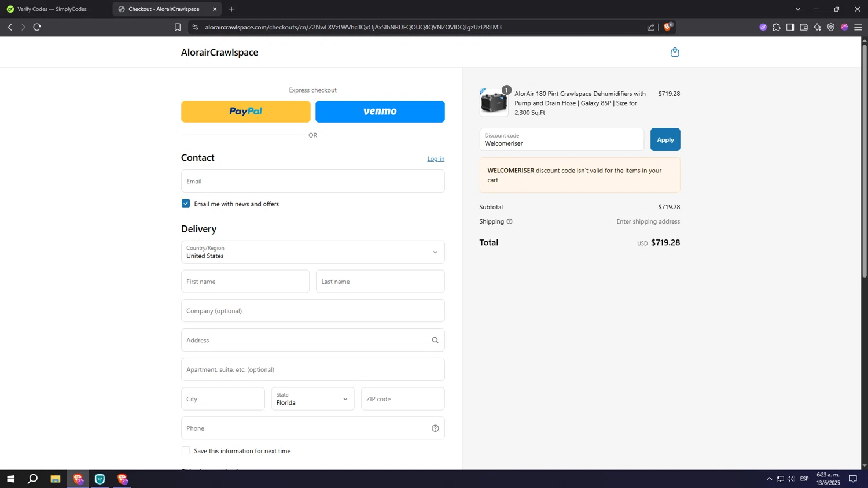Close the Checkout - AlorairCrawlspace tab
This screenshot has width=868, height=488.
(x=215, y=9)
